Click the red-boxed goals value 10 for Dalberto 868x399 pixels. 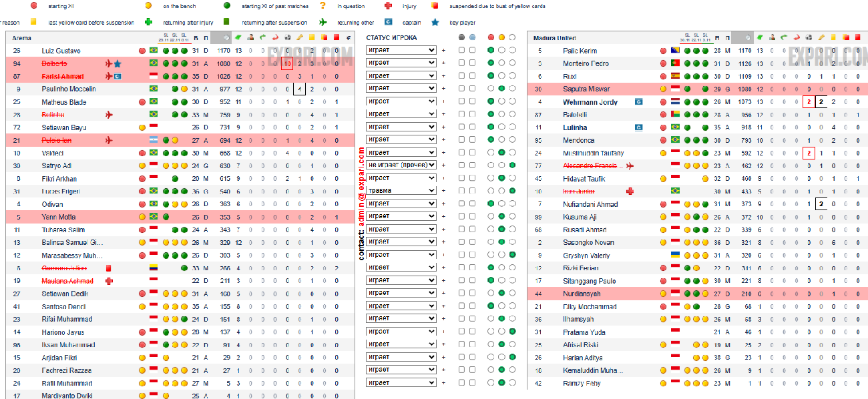point(287,64)
